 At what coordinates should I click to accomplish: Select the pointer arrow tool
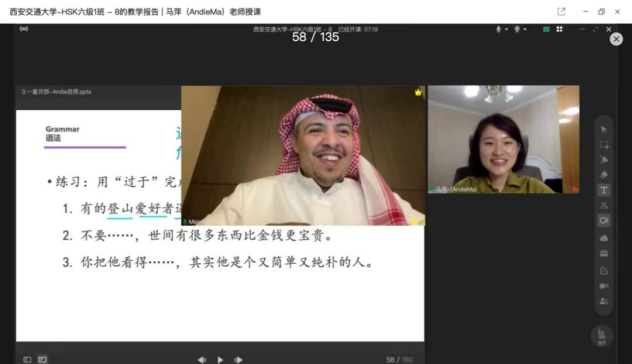click(x=603, y=129)
